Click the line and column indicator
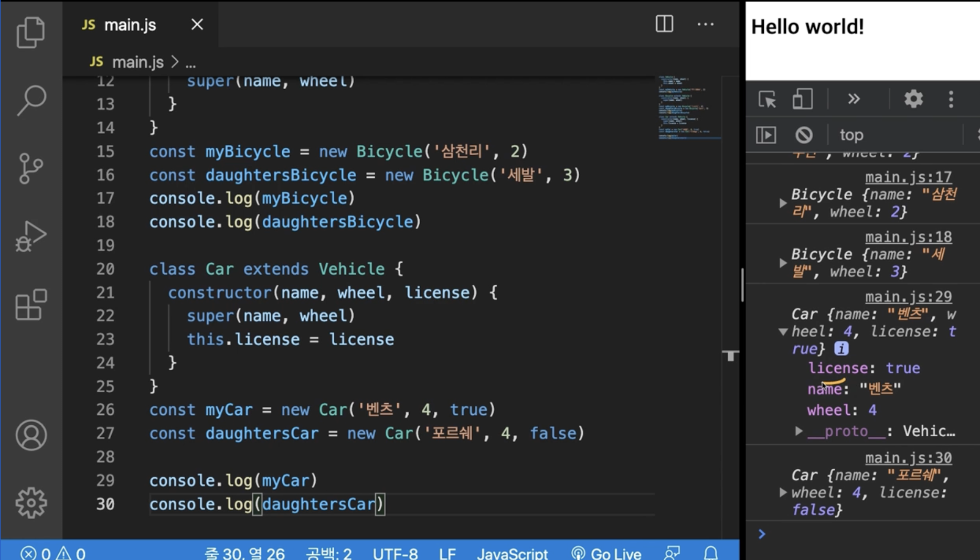The height and width of the screenshot is (560, 980). [x=244, y=553]
